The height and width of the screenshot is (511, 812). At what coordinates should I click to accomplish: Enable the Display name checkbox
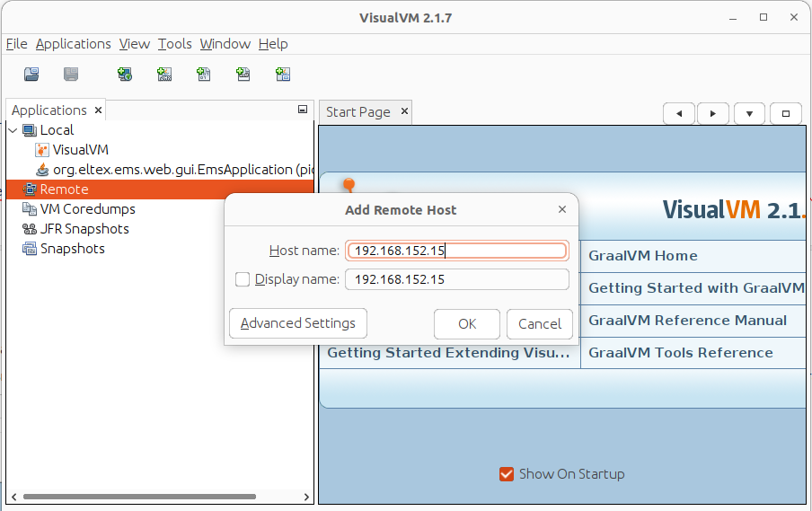[243, 279]
